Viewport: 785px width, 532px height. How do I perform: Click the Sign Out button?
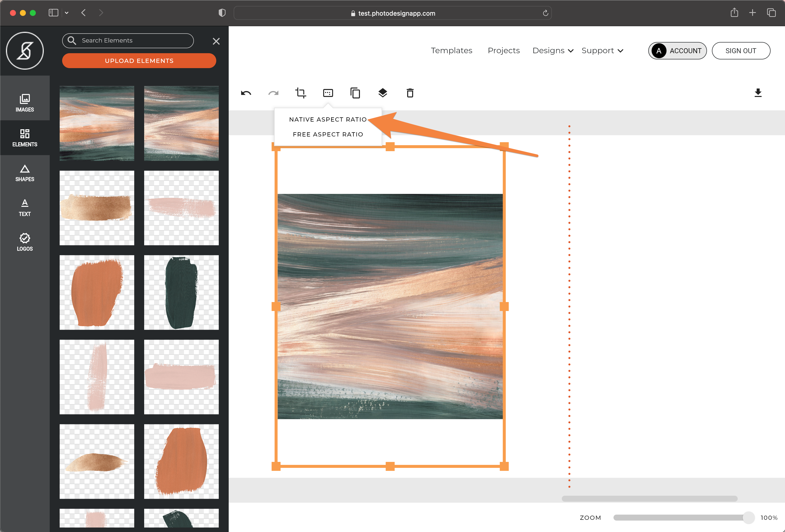click(741, 51)
